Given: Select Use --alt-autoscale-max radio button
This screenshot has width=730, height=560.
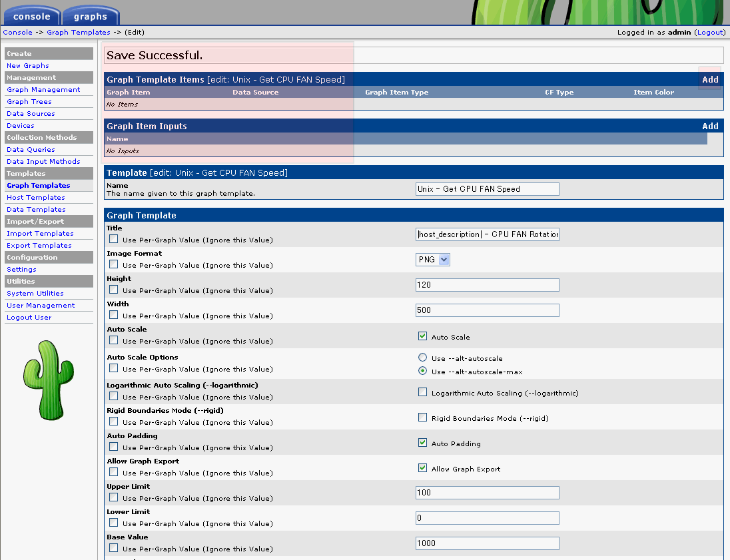Looking at the screenshot, I should (422, 371).
